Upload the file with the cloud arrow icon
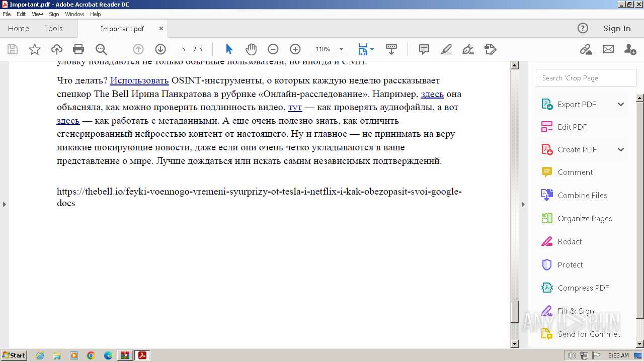Screen dimensions: 644x362 coord(57,49)
